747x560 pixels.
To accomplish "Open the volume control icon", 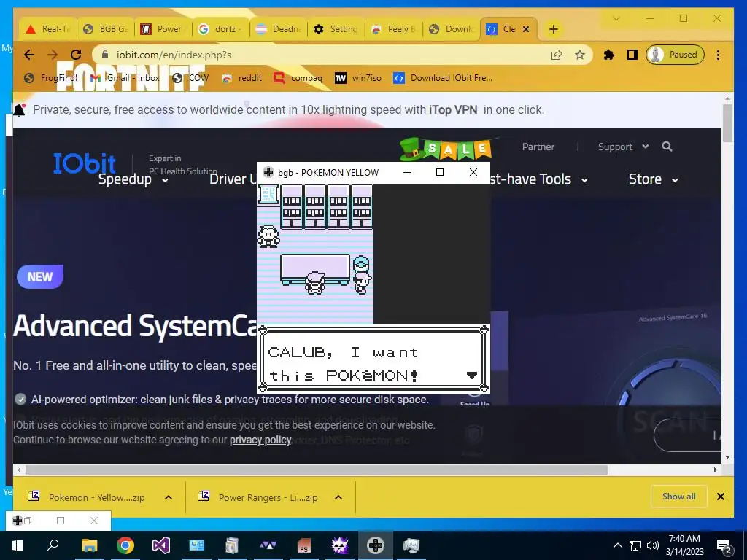I will coord(653,545).
